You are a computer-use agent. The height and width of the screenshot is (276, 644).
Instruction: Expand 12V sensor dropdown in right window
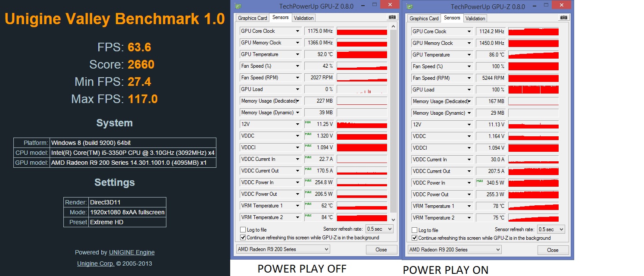tap(469, 125)
